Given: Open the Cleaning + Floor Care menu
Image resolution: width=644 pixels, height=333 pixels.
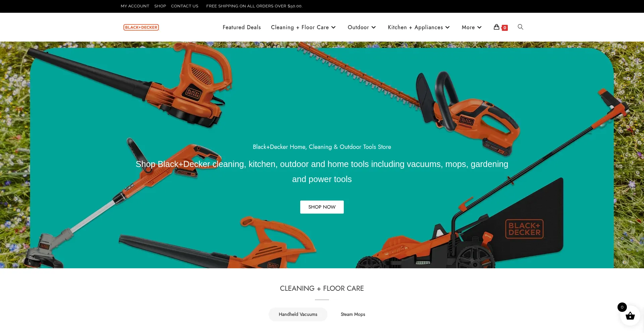Looking at the screenshot, I should 300,27.
